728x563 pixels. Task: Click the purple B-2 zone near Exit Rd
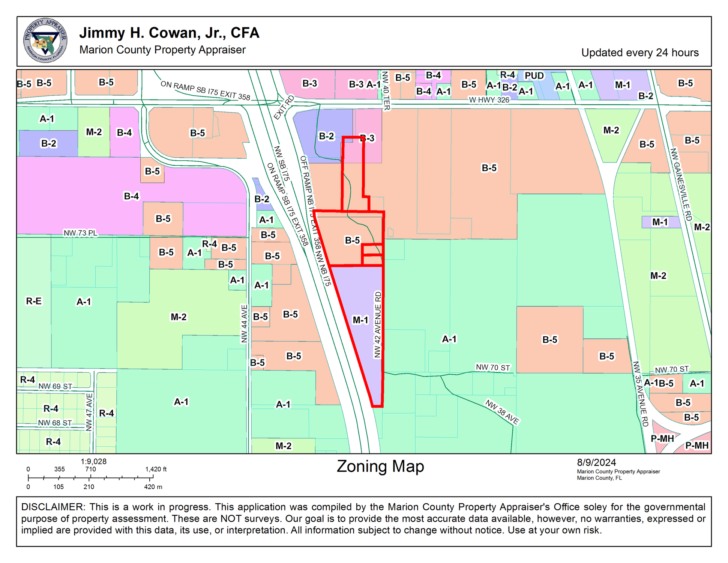click(x=326, y=136)
